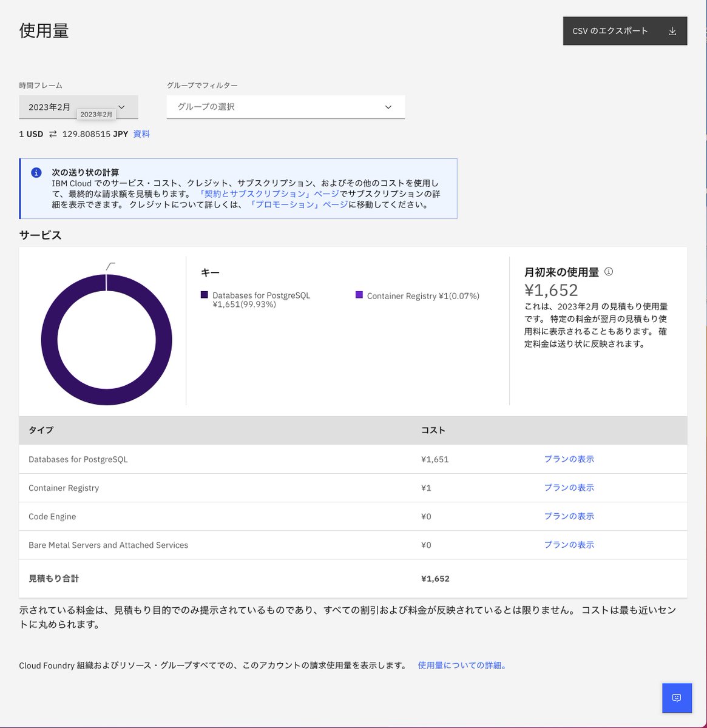
Task: Expand the グループの選択 filter dropdown
Action: (x=286, y=107)
